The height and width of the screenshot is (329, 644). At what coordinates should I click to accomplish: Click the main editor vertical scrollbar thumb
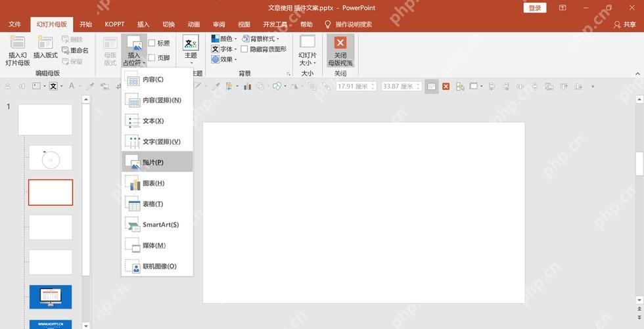click(639, 164)
